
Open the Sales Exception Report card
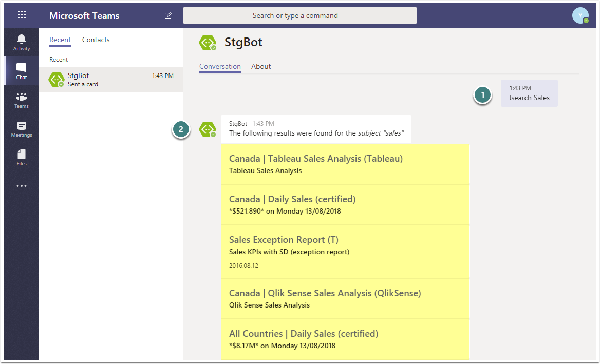[x=284, y=240]
